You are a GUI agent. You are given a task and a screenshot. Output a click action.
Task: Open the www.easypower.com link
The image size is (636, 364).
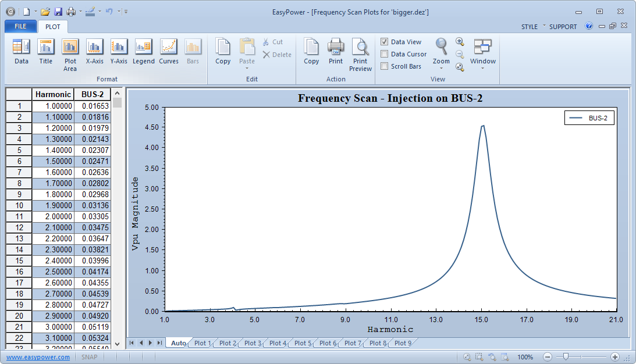38,357
